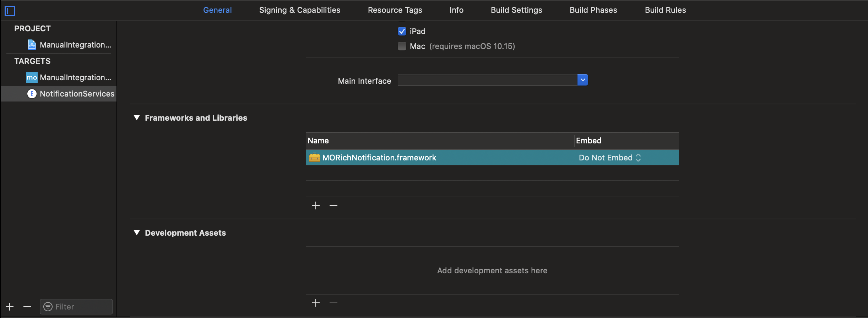Collapse the Development Assets section
The height and width of the screenshot is (318, 868).
(x=137, y=233)
